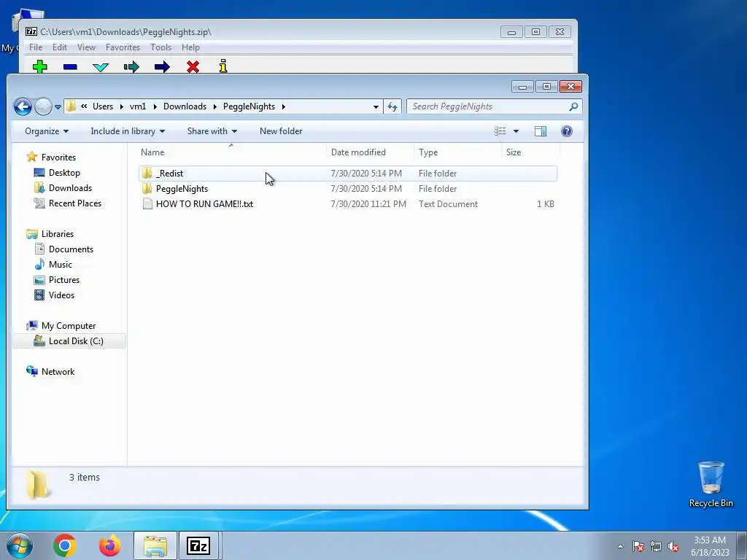747x560 pixels.
Task: Show hidden system tray icons arrow
Action: point(620,546)
